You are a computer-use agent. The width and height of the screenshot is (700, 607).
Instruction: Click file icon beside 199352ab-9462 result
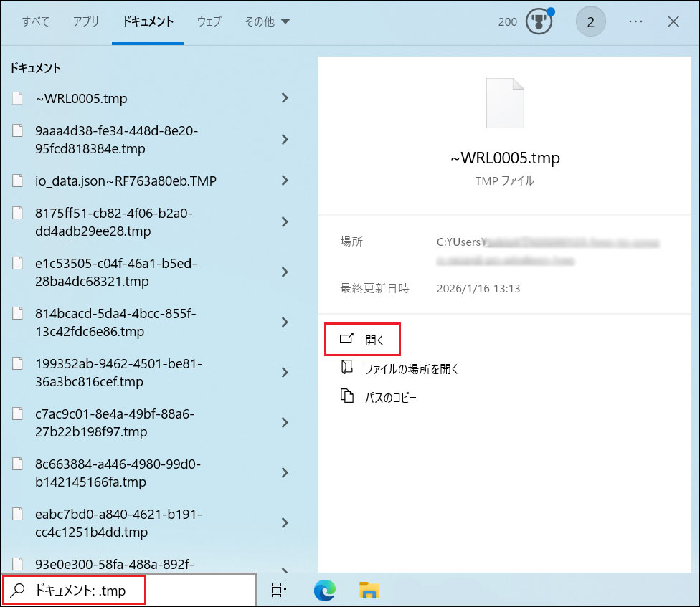(x=17, y=363)
